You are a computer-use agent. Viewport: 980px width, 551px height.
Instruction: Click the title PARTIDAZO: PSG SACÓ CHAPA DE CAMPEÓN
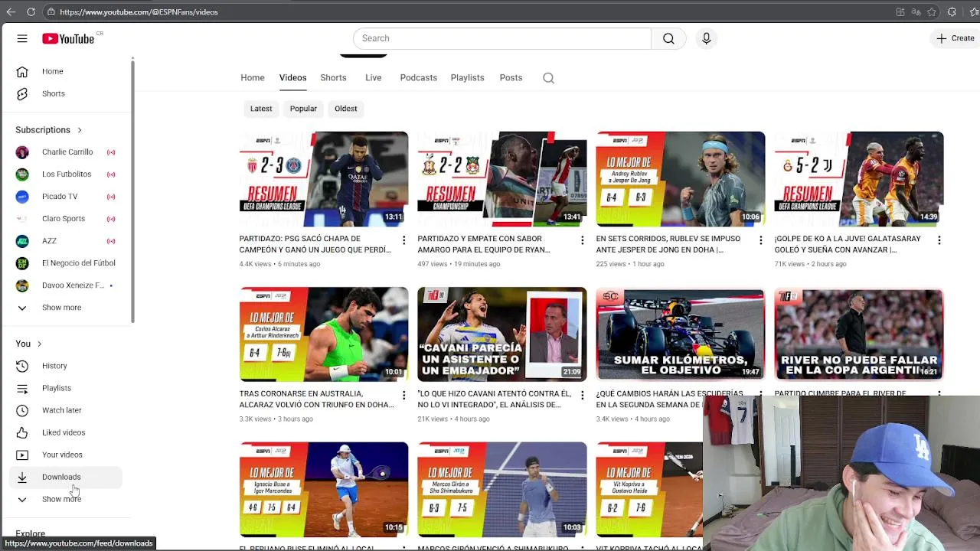(315, 244)
